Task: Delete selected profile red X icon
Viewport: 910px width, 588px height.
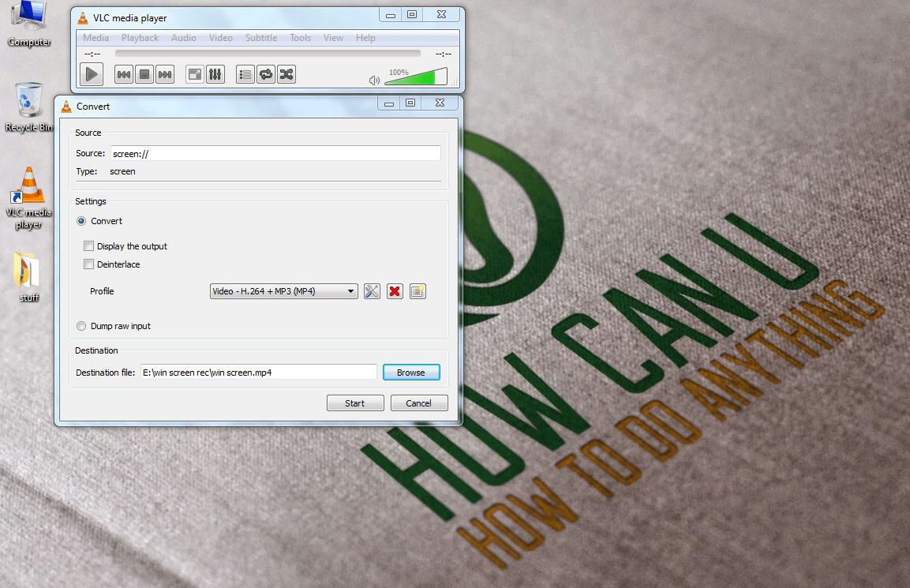Action: tap(395, 291)
